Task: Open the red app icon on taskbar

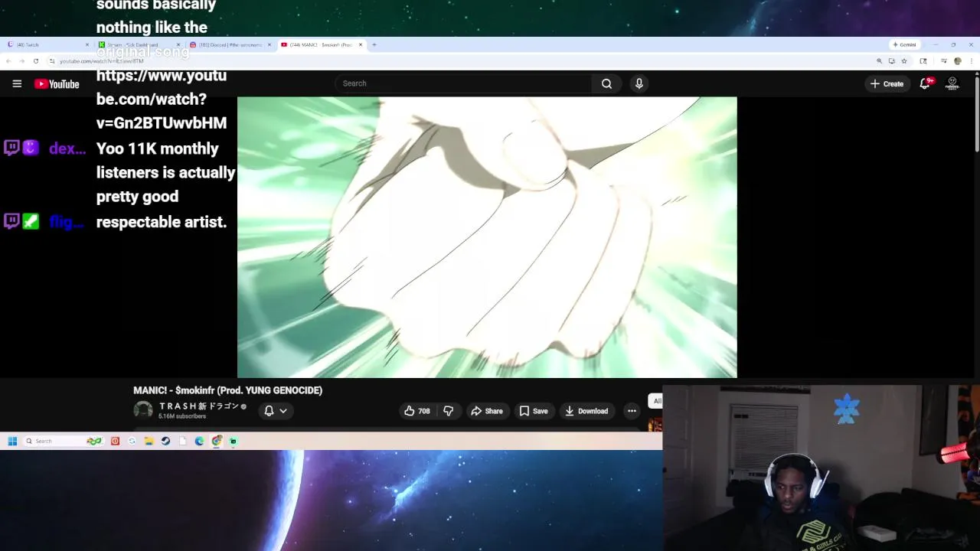Action: (x=115, y=441)
